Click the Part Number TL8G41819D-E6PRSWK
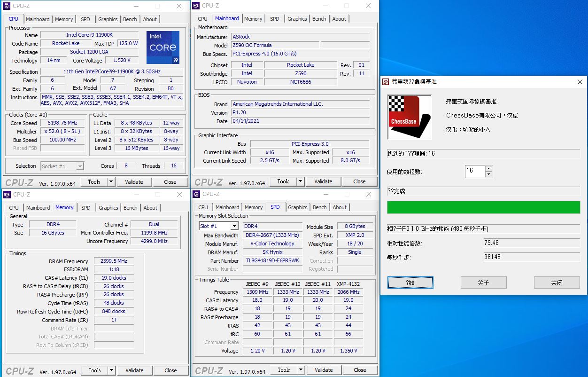The width and height of the screenshot is (588, 377). click(x=272, y=261)
